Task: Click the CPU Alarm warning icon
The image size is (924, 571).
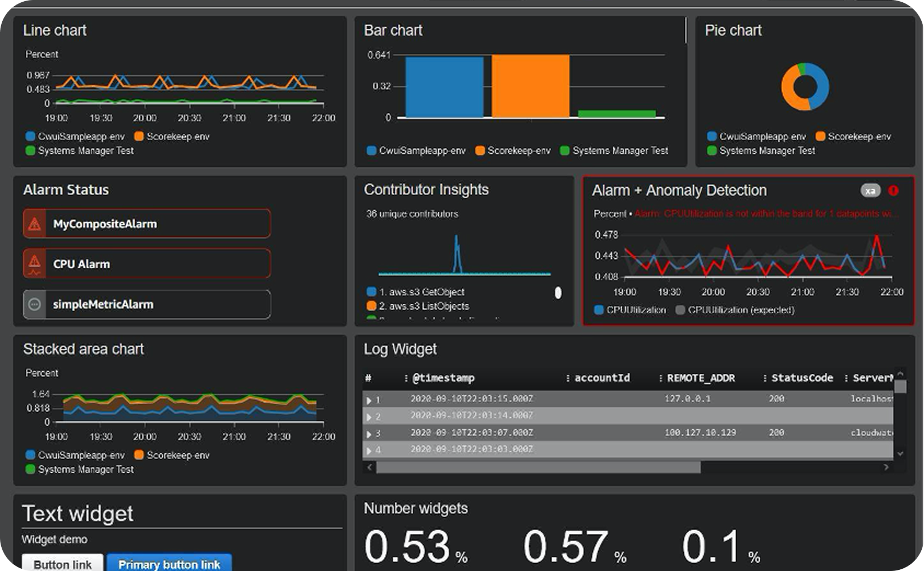Action: coord(34,264)
